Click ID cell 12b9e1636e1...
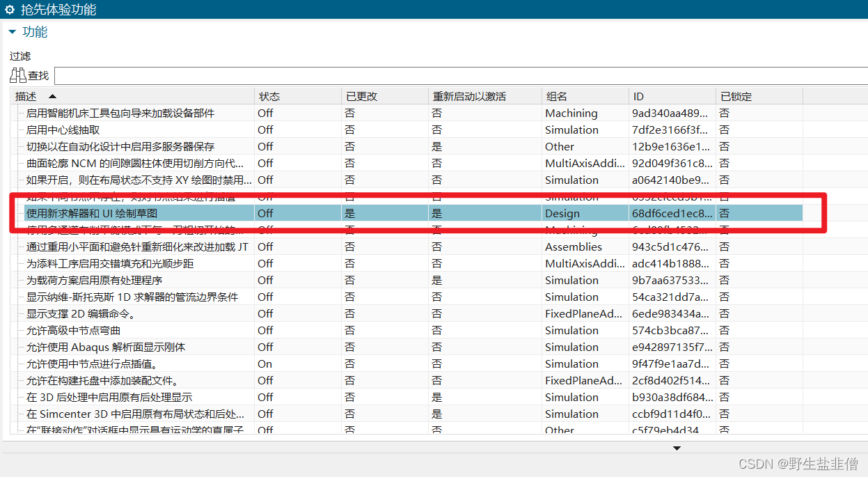868x477 pixels. click(672, 146)
